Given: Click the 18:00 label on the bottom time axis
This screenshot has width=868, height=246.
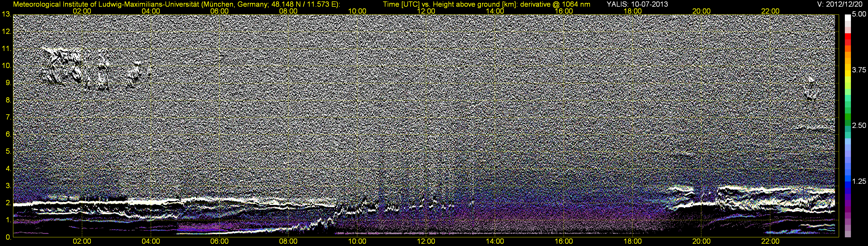Looking at the screenshot, I should coord(632,241).
